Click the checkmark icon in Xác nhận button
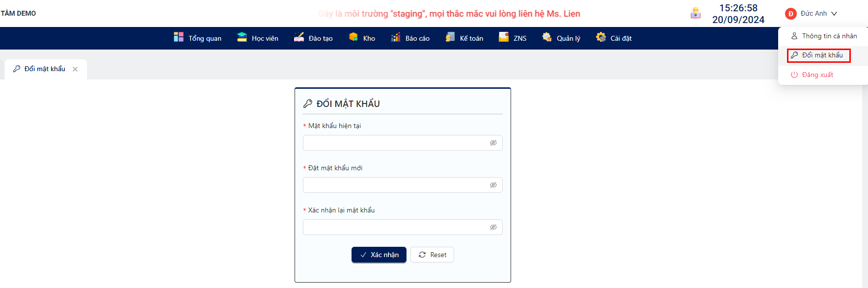The width and height of the screenshot is (868, 288). pyautogui.click(x=363, y=255)
